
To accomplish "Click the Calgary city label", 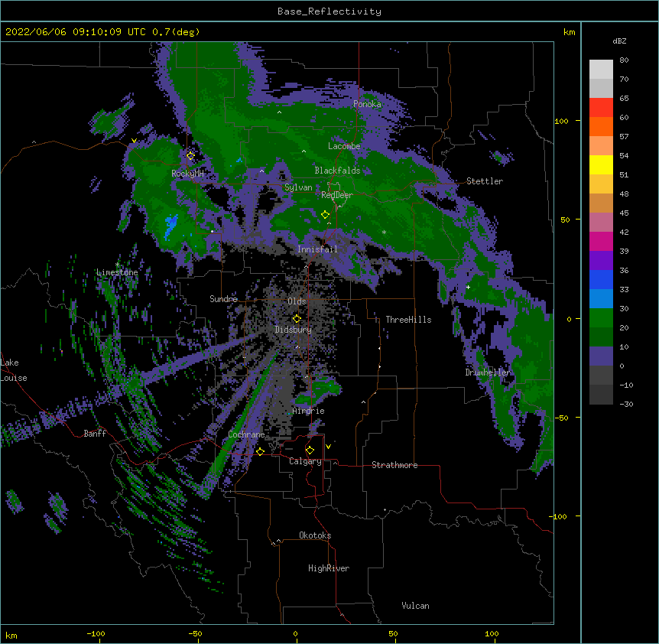I will pyautogui.click(x=305, y=461).
